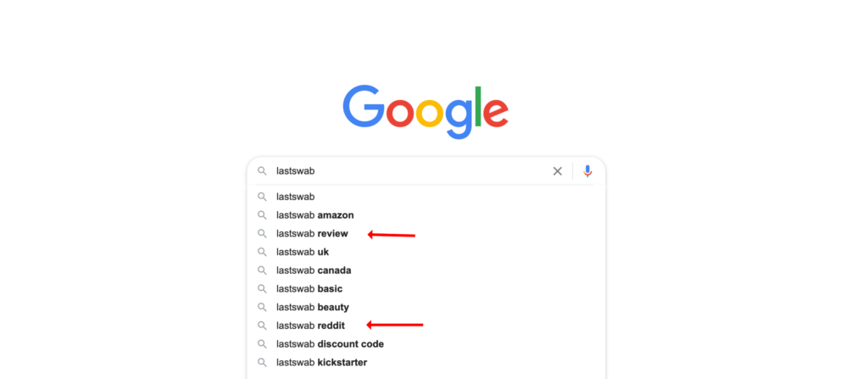Click the magnifier icon in the search box
The width and height of the screenshot is (868, 379).
(x=262, y=171)
